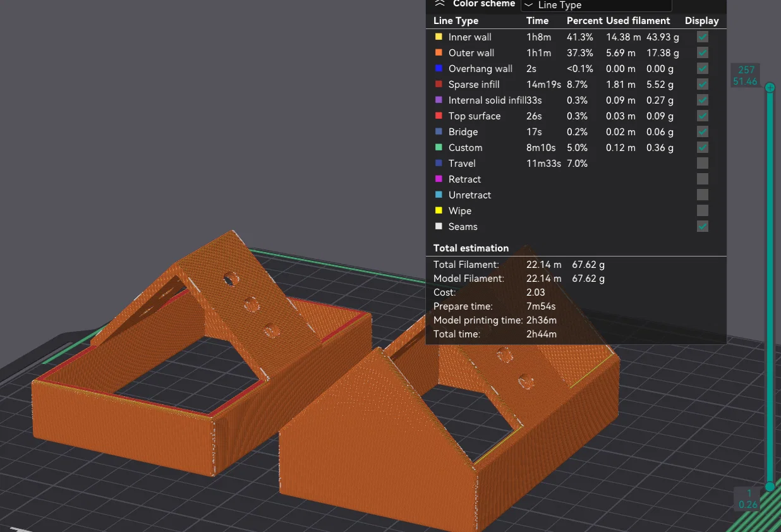Toggle Inner wall display checkbox
The width and height of the screenshot is (781, 532).
[x=702, y=37]
